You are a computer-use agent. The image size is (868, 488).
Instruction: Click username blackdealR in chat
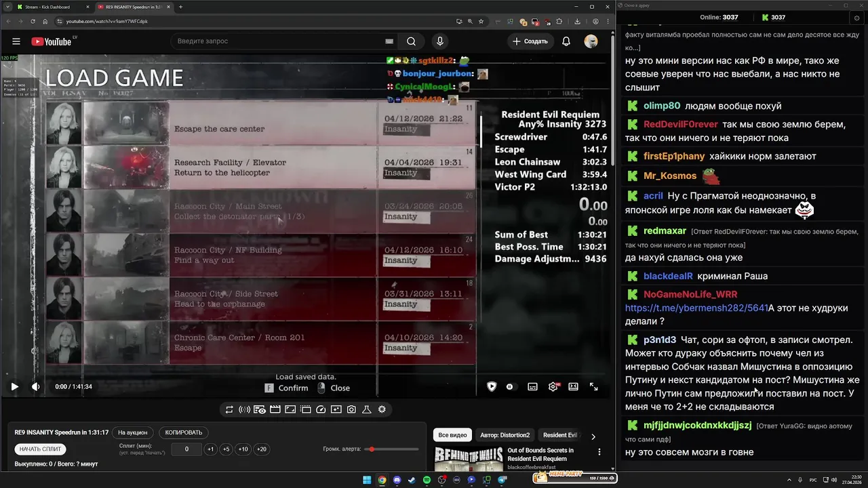pos(668,276)
